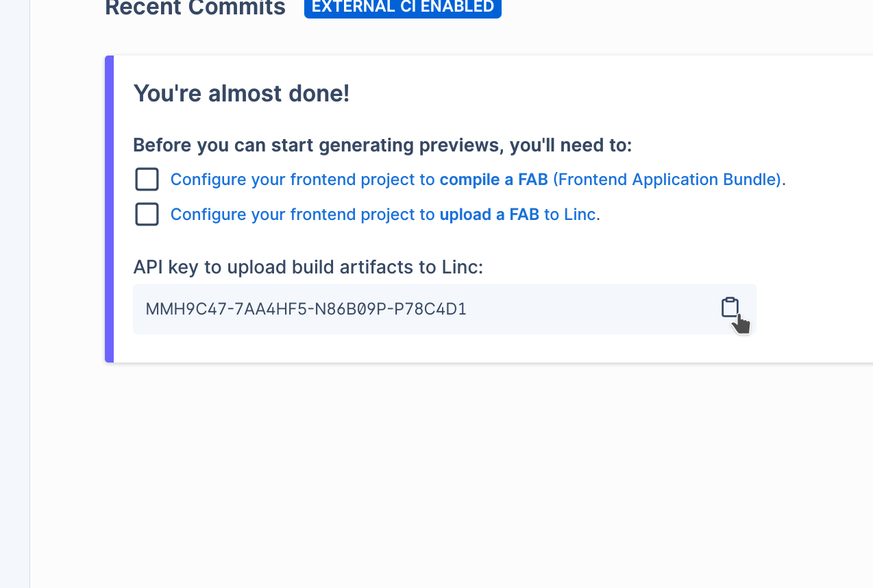873x588 pixels.
Task: Click the 'EXTERNAL CI ENABLED' badge
Action: [x=403, y=7]
